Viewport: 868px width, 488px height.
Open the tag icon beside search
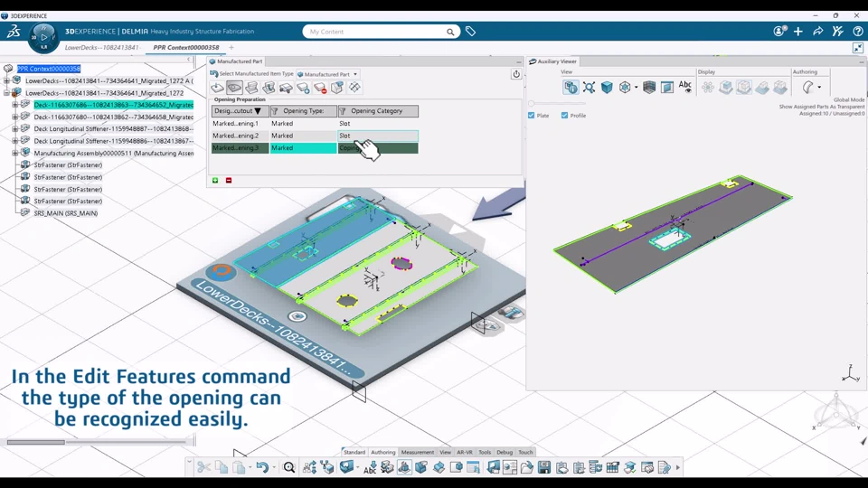coord(470,32)
